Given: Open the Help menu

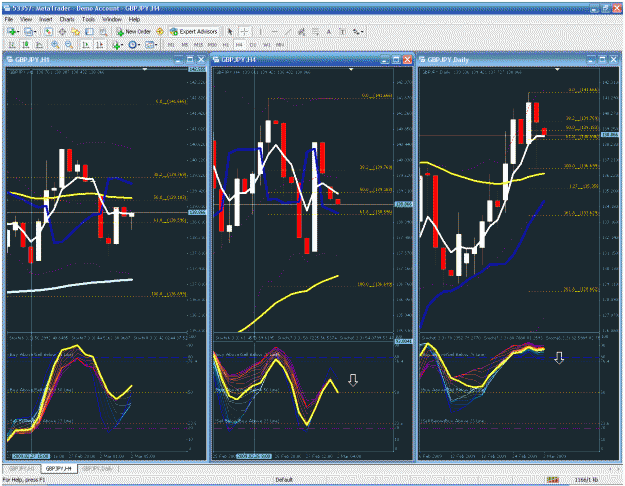Looking at the screenshot, I should [134, 19].
